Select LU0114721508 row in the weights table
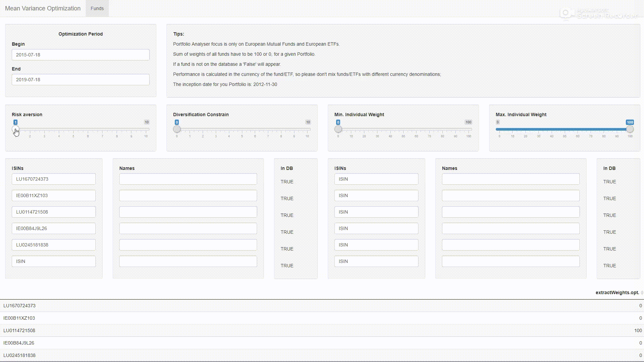Viewport: 644px width, 362px height. [x=322, y=330]
